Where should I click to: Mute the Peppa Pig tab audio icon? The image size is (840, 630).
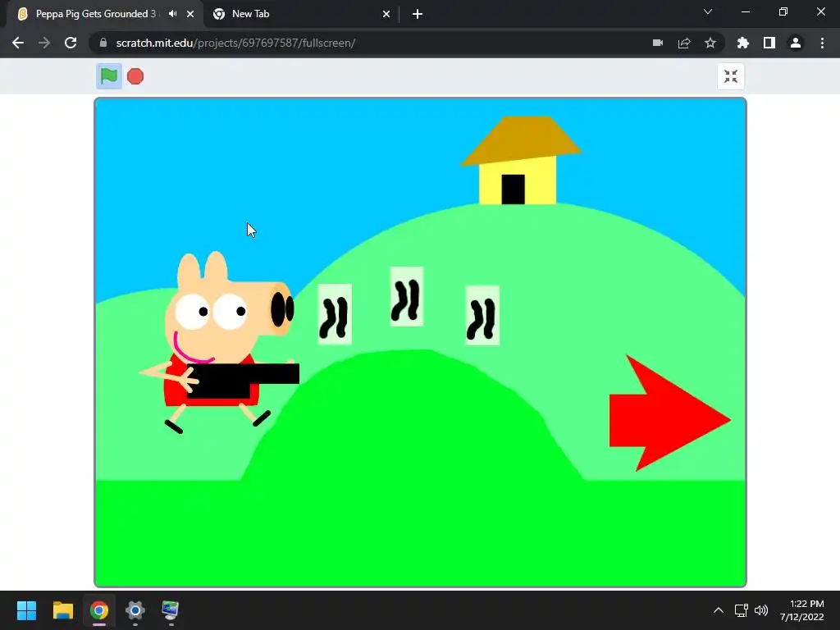172,14
